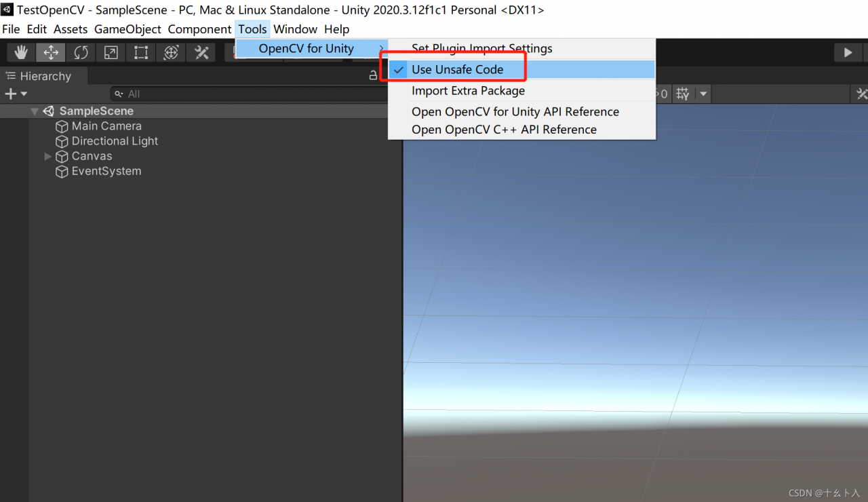
Task: Choose the Scale tool
Action: [x=111, y=52]
